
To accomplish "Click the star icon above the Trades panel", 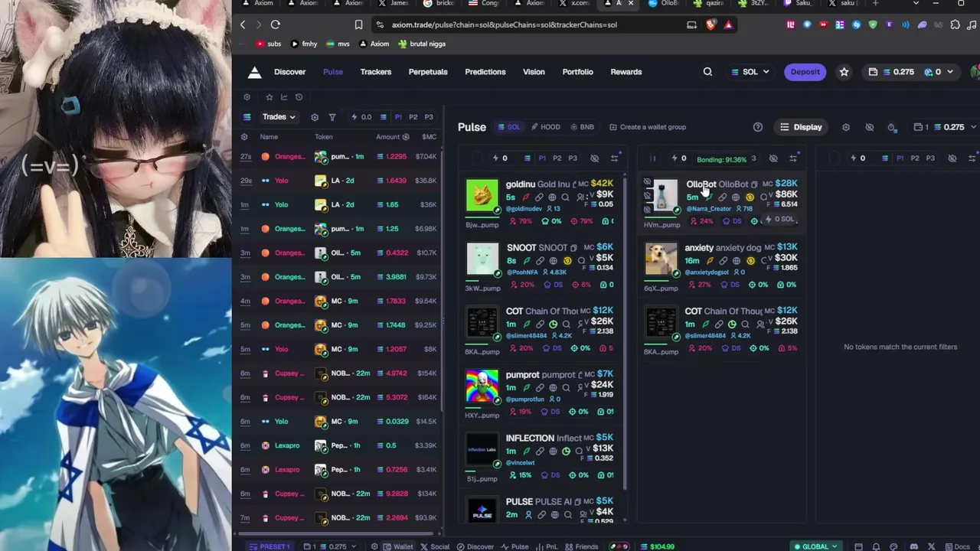I will 269,97.
